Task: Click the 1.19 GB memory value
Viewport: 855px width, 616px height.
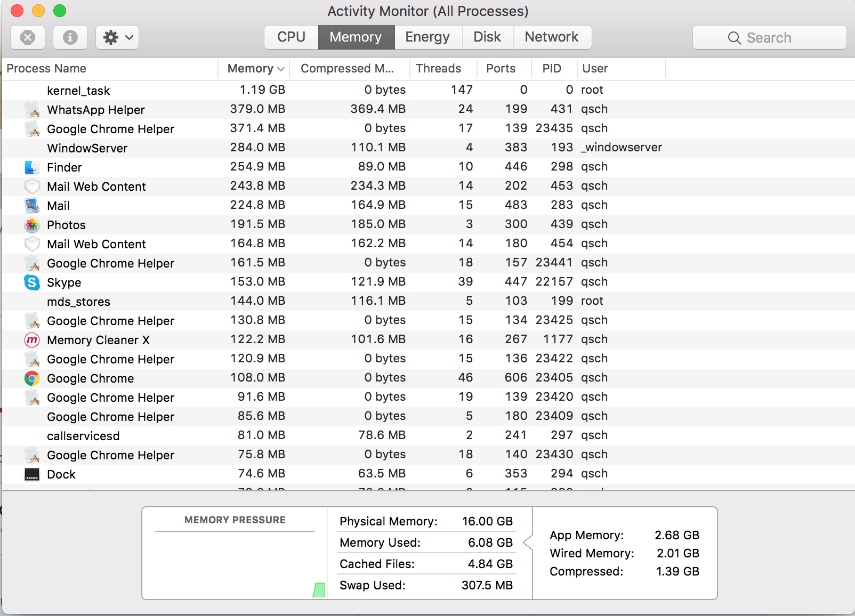Action: pyautogui.click(x=262, y=90)
